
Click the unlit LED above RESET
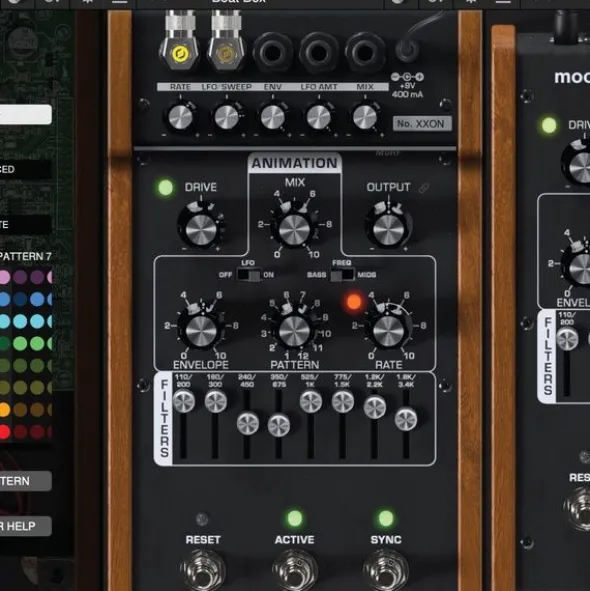202,519
